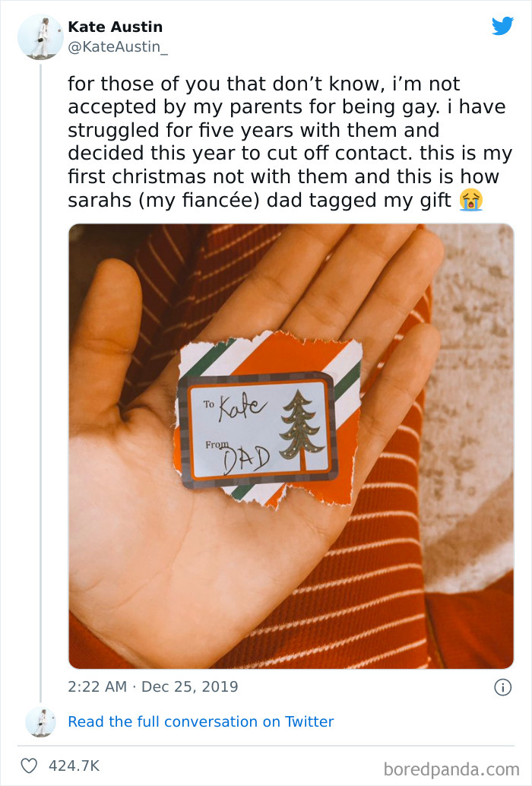Click the 'Dec 25, 2019' date text
The image size is (532, 786).
pos(190,686)
